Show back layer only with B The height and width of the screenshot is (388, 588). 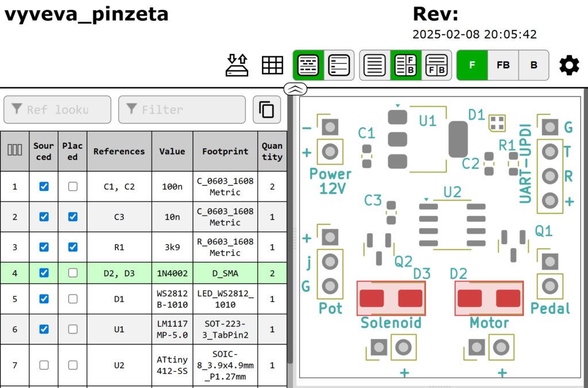[533, 65]
